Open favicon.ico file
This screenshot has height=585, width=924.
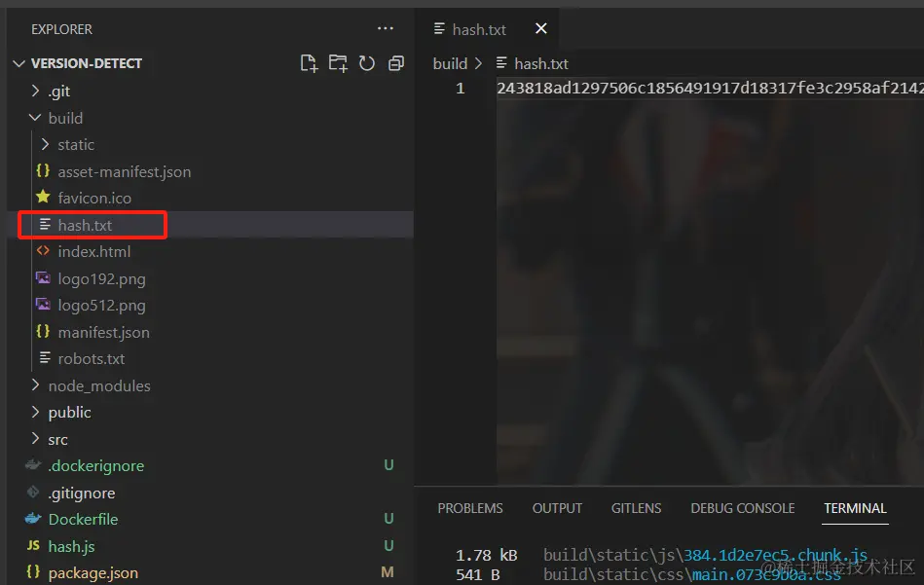(94, 198)
